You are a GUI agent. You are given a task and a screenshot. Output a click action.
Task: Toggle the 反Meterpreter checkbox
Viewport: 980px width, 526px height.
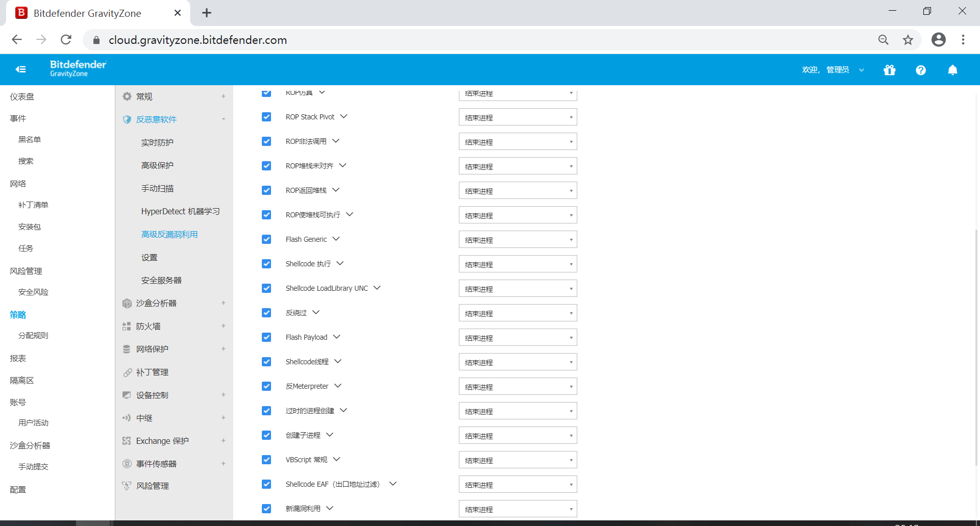tap(266, 386)
